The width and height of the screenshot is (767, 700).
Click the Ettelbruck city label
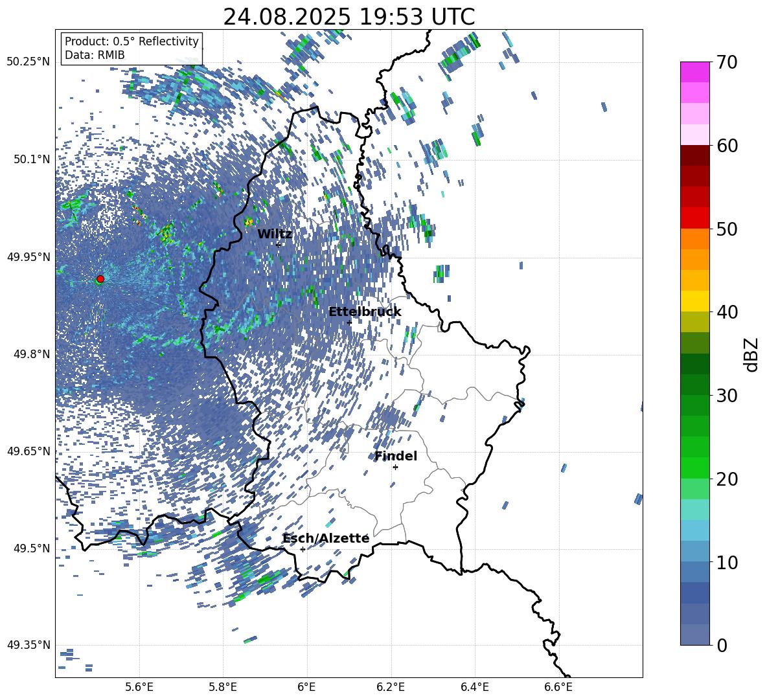(365, 311)
